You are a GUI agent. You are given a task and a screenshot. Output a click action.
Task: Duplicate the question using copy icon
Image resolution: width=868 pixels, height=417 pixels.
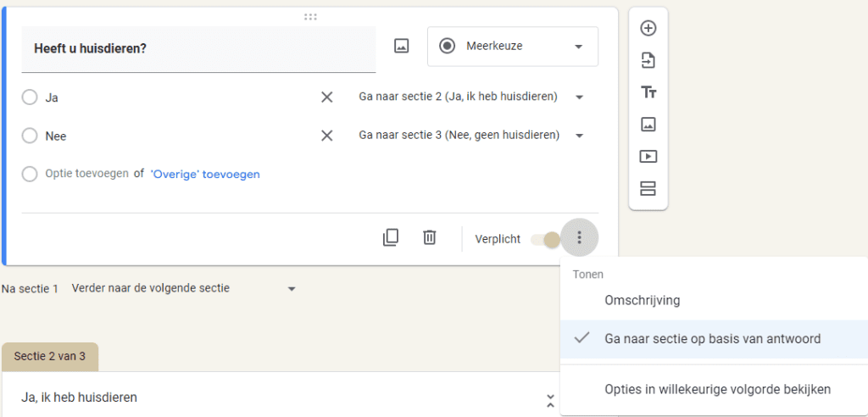(390, 237)
